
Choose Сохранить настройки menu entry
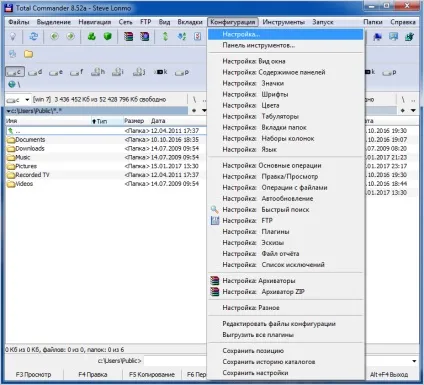click(285, 373)
